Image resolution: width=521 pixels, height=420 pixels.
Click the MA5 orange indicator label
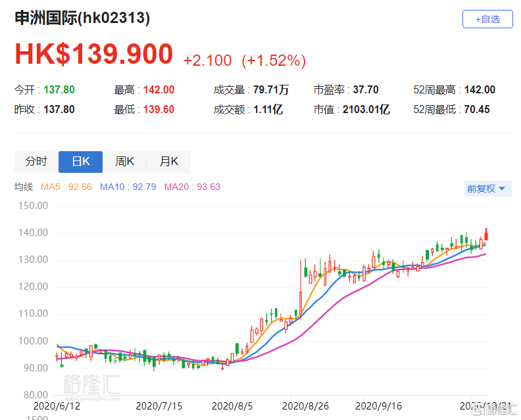pyautogui.click(x=66, y=187)
